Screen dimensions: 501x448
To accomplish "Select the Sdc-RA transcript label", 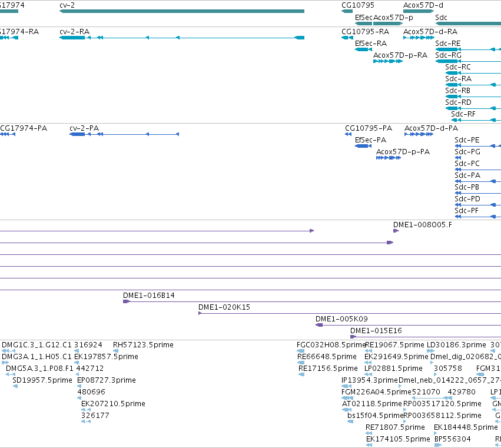I will (x=458, y=79).
